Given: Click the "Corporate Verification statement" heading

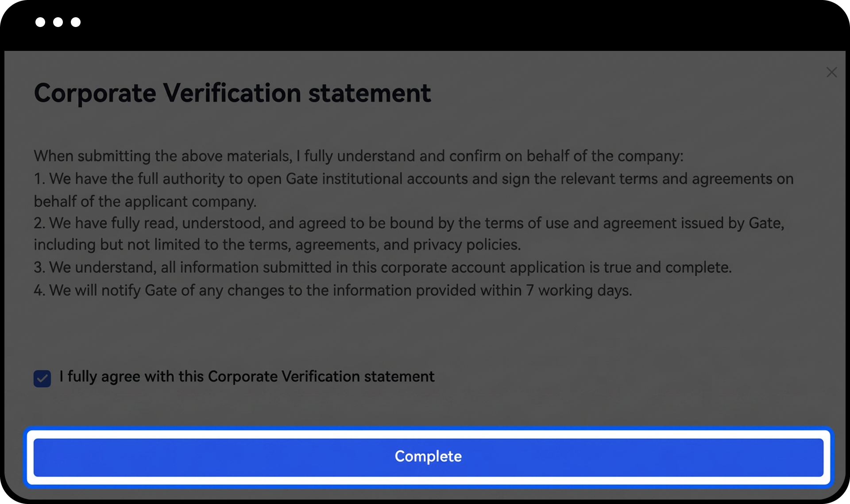Looking at the screenshot, I should (x=232, y=93).
